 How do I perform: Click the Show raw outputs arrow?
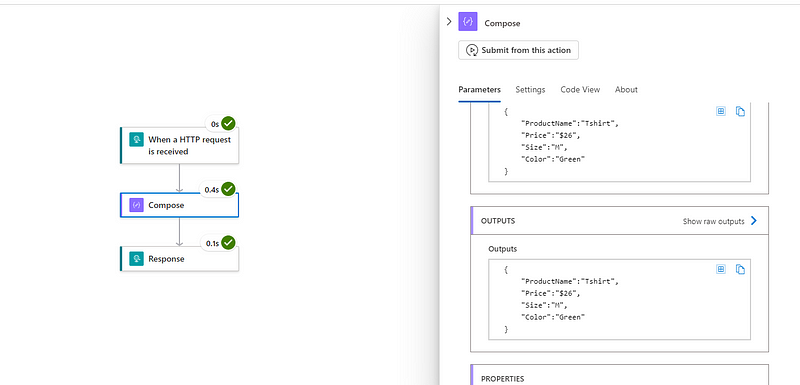tap(754, 221)
